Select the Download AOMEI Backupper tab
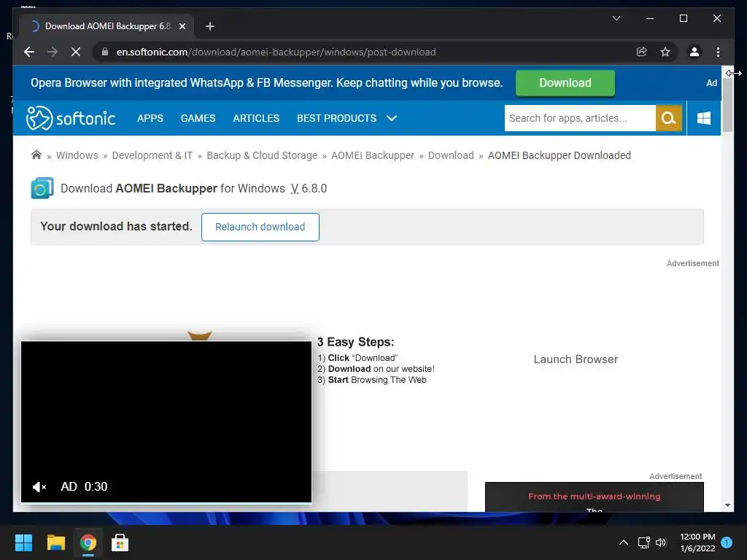 tap(106, 26)
